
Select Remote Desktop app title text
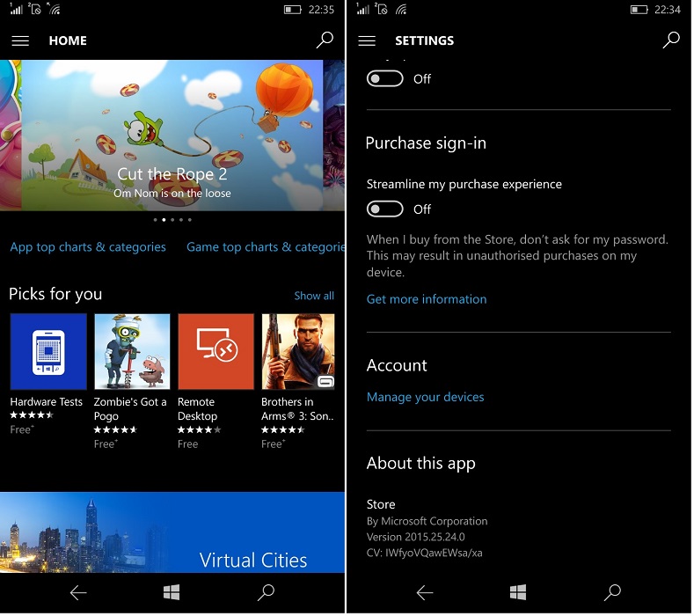pos(198,409)
